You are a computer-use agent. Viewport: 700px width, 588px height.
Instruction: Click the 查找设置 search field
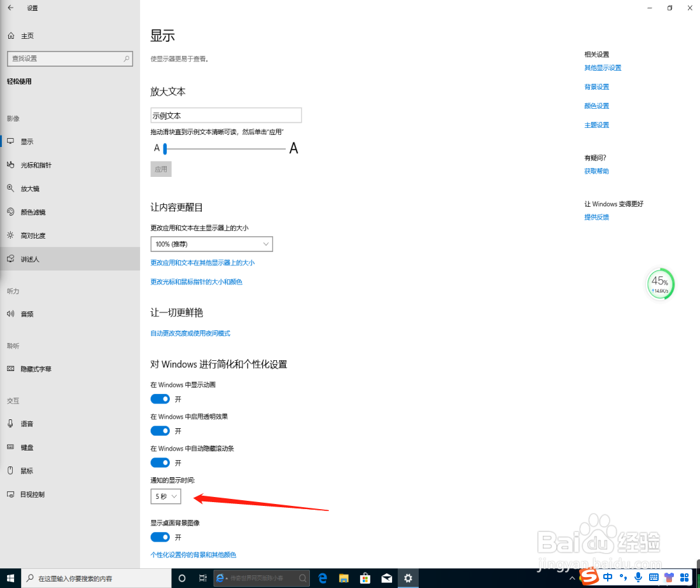pos(70,59)
